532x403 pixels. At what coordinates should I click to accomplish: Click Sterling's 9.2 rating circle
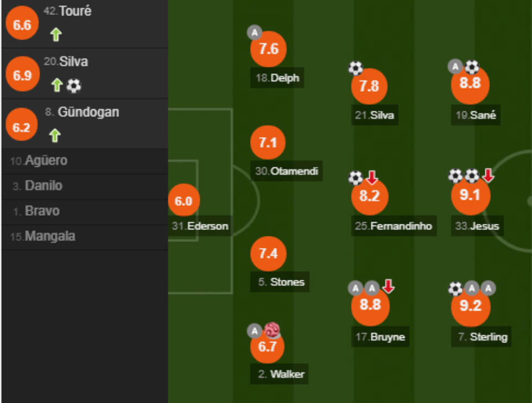click(471, 306)
